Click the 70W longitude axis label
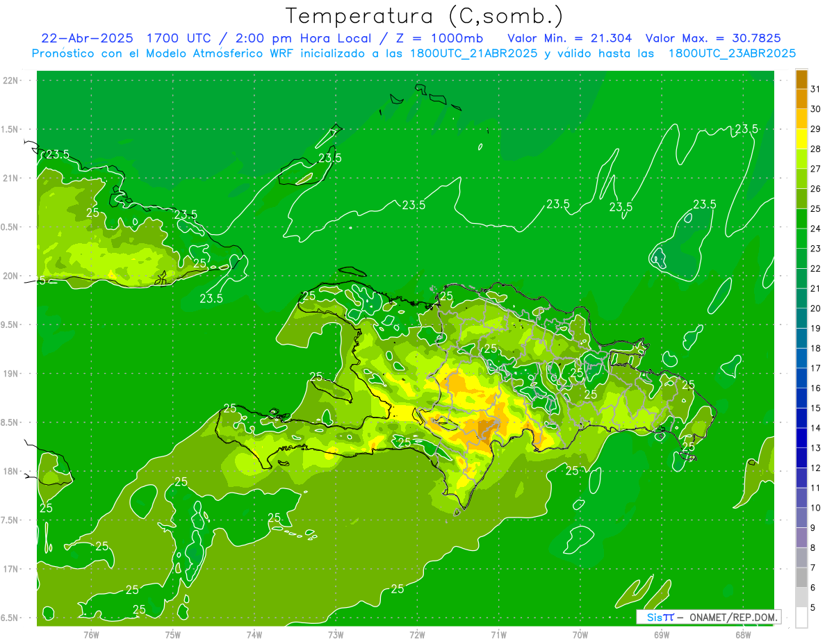The image size is (834, 644). [580, 634]
